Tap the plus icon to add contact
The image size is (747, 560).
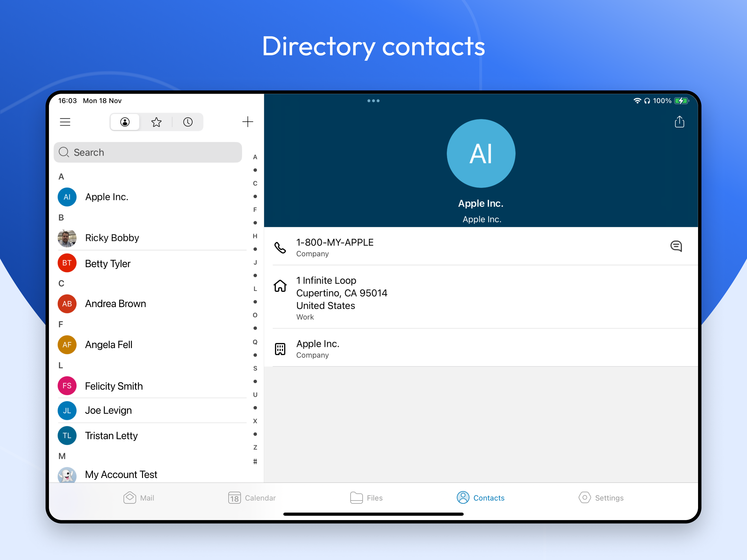coord(247,122)
